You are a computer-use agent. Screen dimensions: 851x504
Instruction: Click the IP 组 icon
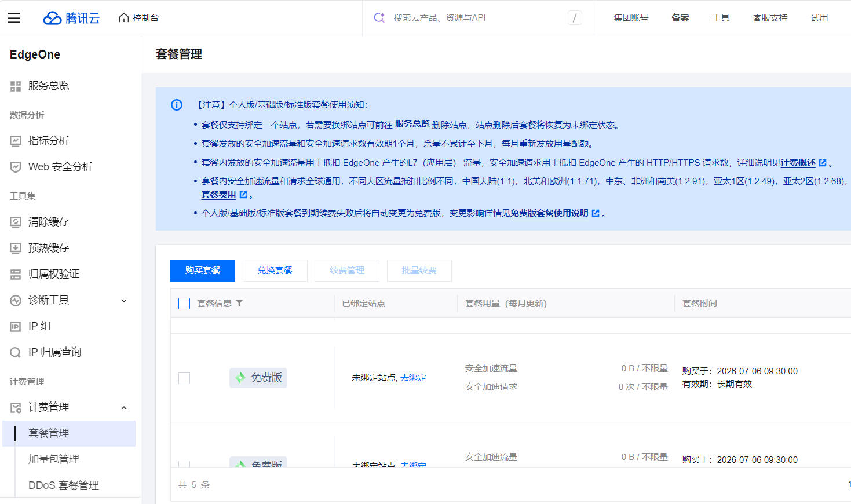pyautogui.click(x=16, y=327)
